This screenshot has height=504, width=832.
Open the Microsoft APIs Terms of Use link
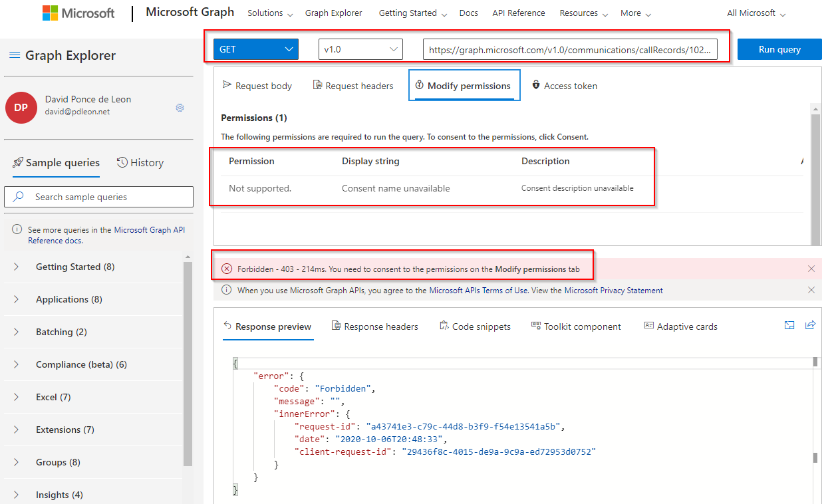point(479,290)
